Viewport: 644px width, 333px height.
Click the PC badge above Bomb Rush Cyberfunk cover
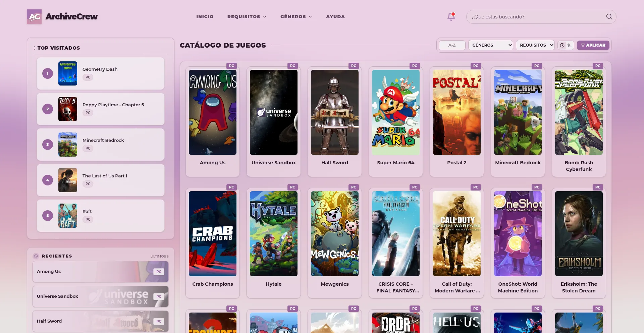[x=598, y=66]
